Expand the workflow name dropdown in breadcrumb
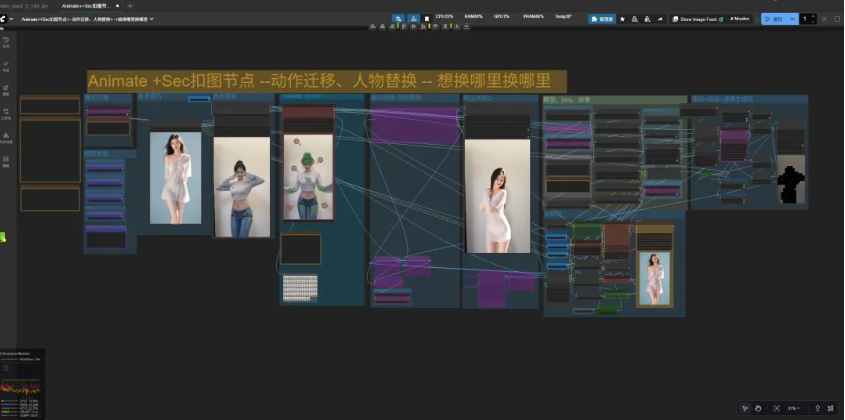 click(153, 19)
